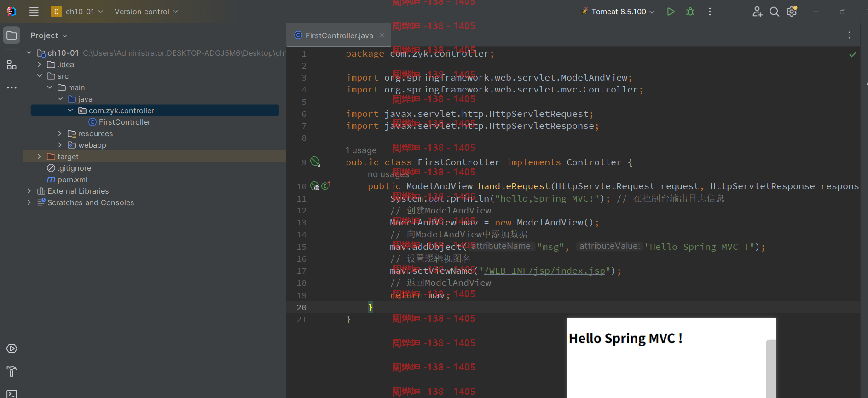Select the pom.xml file
This screenshot has width=868, height=398.
pos(67,179)
